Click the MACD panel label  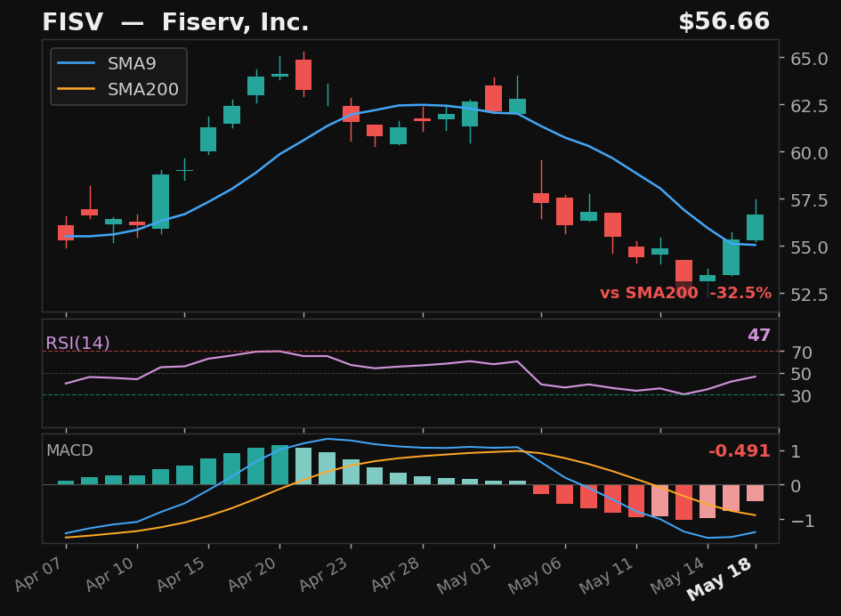click(x=69, y=450)
